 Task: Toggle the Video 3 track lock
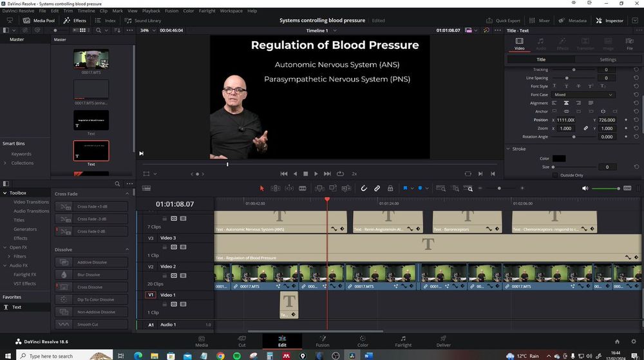click(x=165, y=247)
